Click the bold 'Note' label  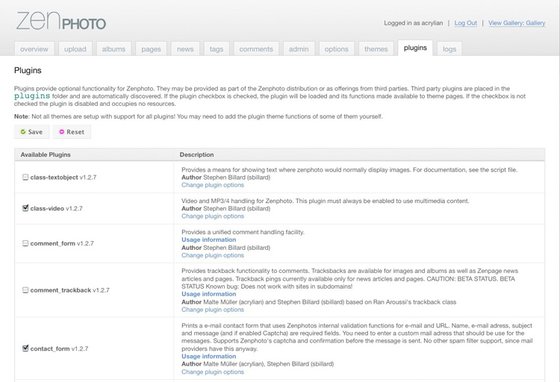point(21,116)
